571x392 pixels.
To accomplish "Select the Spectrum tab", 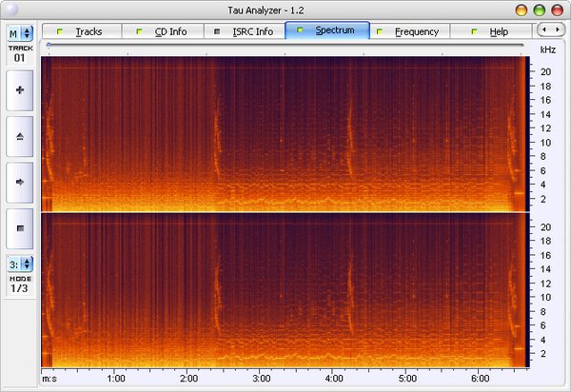I will coord(327,30).
